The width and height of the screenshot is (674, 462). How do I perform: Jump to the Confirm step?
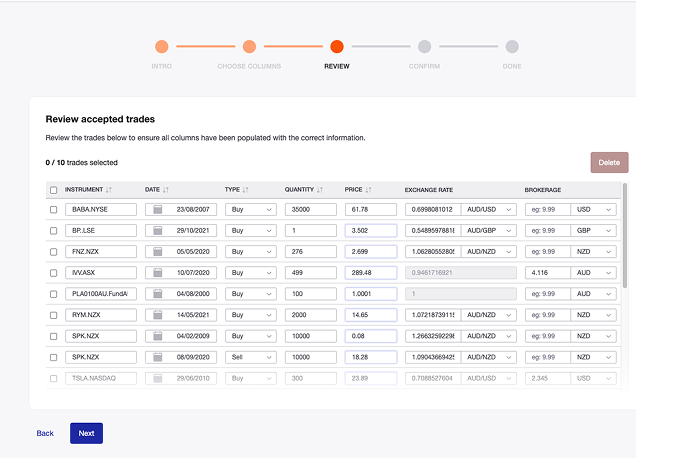[x=425, y=47]
